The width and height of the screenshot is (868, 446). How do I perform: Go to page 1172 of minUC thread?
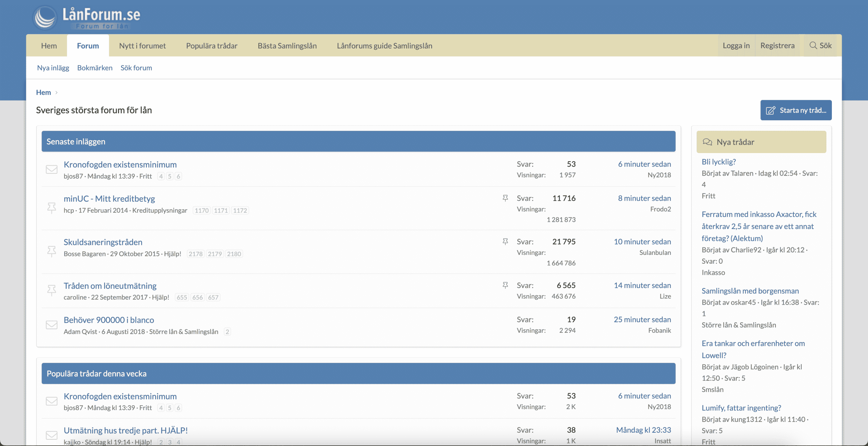tap(240, 211)
